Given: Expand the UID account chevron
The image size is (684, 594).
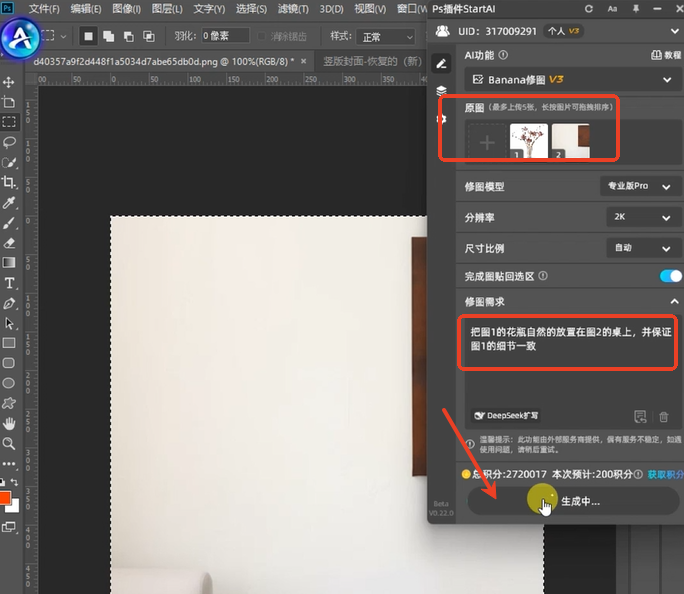Looking at the screenshot, I should pyautogui.click(x=674, y=31).
